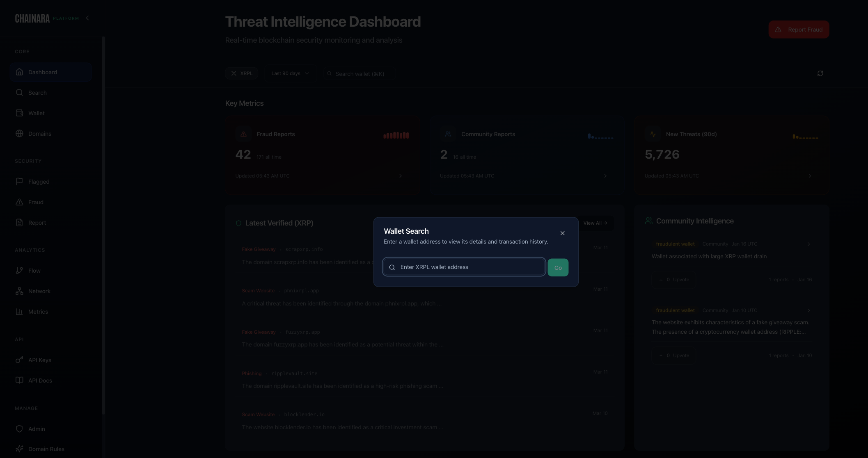Upvote the large XRP wallet drain report
This screenshot has height=458, width=868.
(x=674, y=280)
